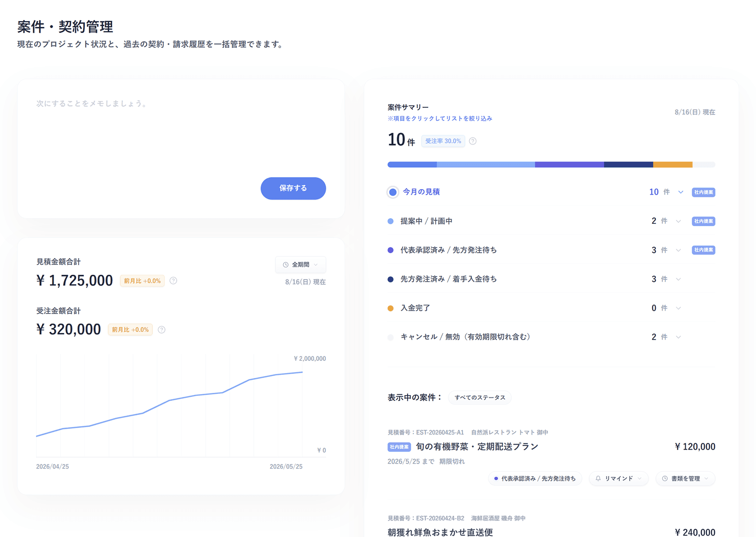
Task: Click the clock icon in 全期間 selector
Action: click(285, 265)
